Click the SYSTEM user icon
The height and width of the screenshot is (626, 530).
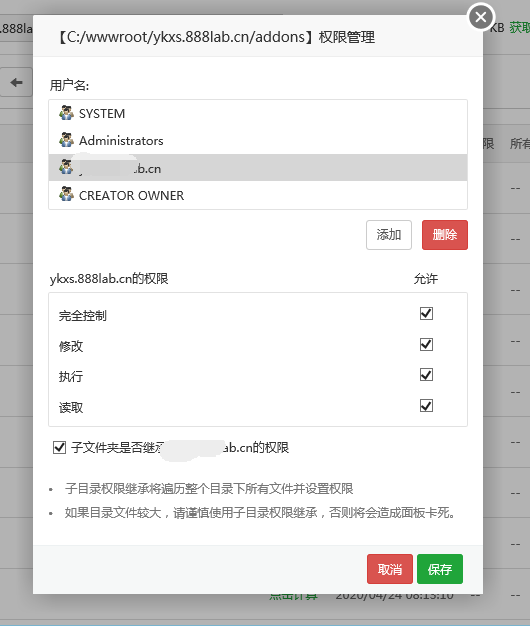click(x=66, y=113)
